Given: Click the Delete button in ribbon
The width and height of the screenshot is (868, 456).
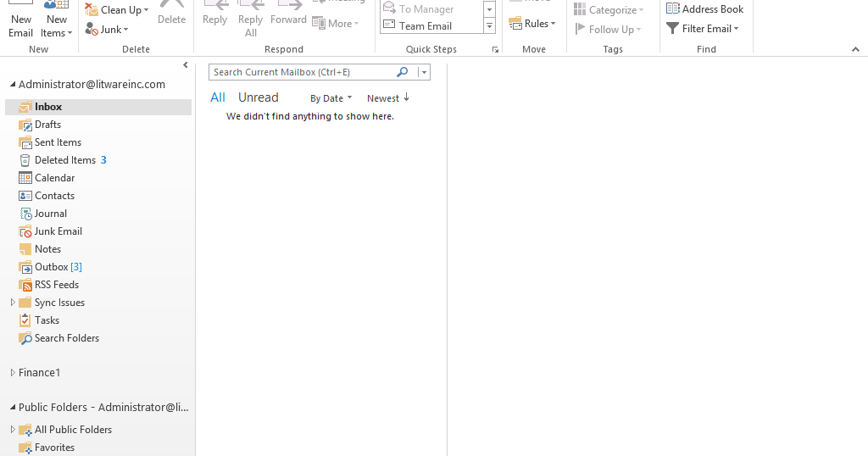Looking at the screenshot, I should pyautogui.click(x=171, y=14).
